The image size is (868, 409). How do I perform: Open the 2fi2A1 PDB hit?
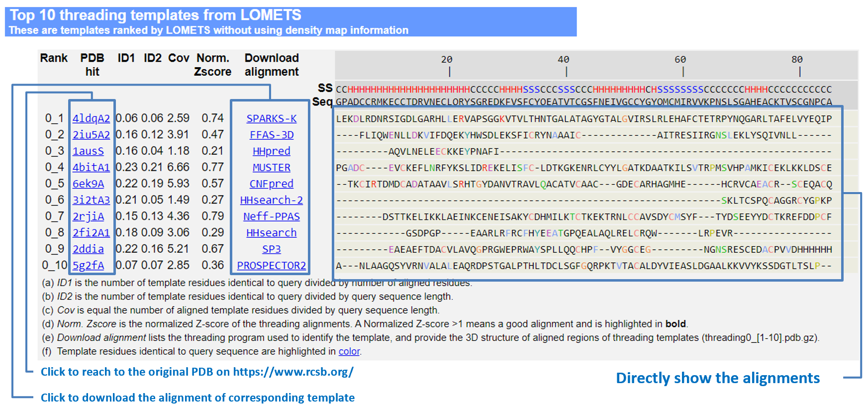coord(91,233)
